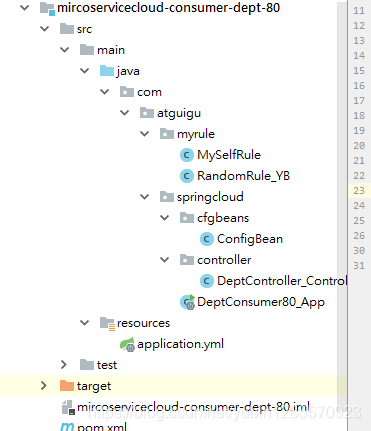Image resolution: width=371 pixels, height=431 pixels.
Task: Click the main folder icon
Action: 87,50
